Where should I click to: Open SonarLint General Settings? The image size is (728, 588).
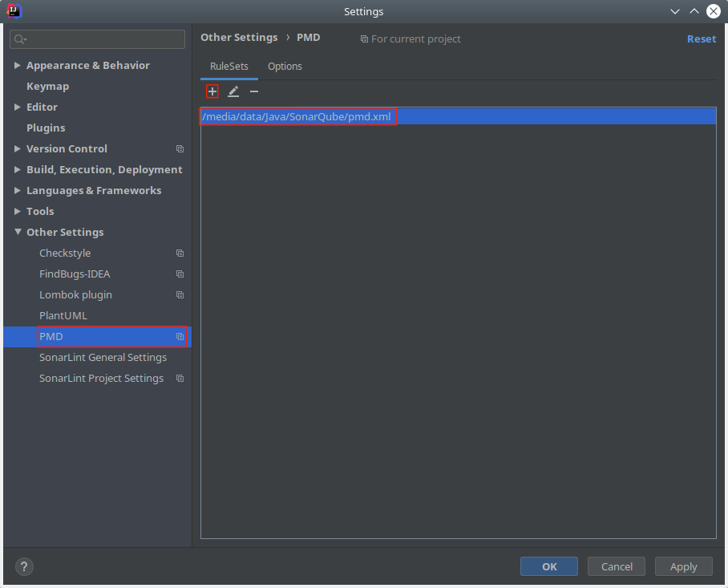click(x=103, y=358)
